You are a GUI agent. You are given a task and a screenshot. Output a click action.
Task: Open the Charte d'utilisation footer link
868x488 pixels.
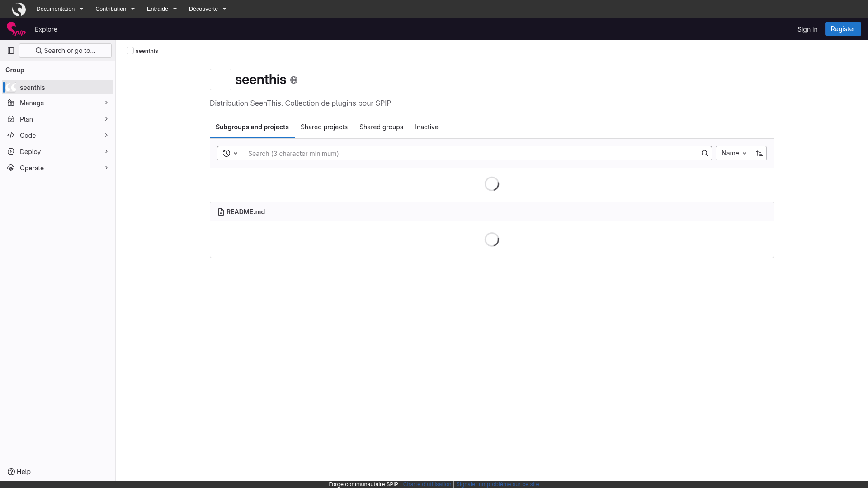427,484
